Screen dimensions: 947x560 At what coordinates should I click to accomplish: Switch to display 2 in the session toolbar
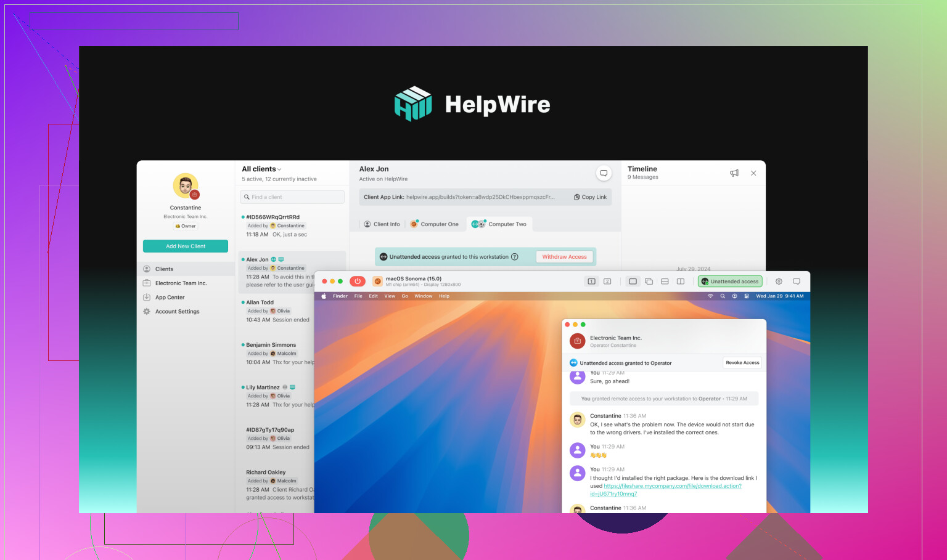(607, 282)
